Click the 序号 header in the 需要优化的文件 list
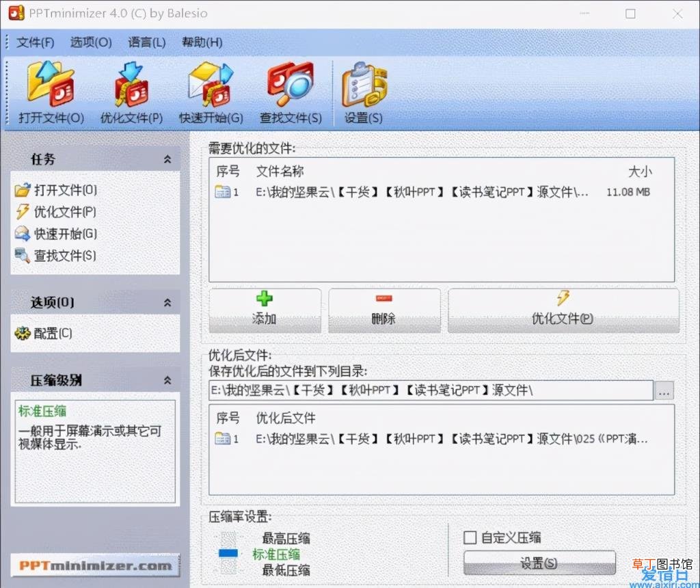 click(228, 171)
